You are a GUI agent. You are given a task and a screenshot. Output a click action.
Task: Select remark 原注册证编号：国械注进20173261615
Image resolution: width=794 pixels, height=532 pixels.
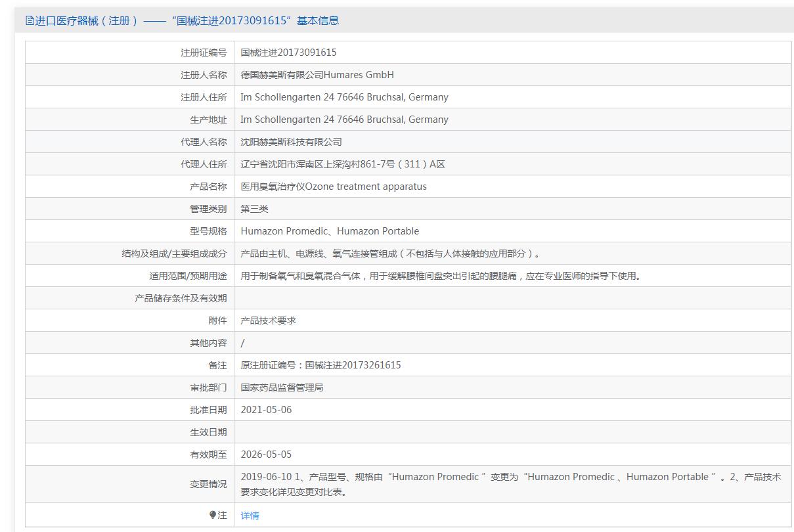point(320,365)
